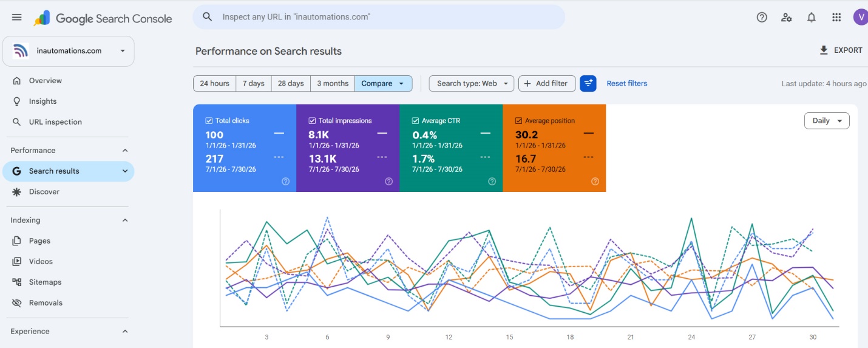Expand the Search results chevron
Screen dimensions: 868x348
click(x=125, y=171)
